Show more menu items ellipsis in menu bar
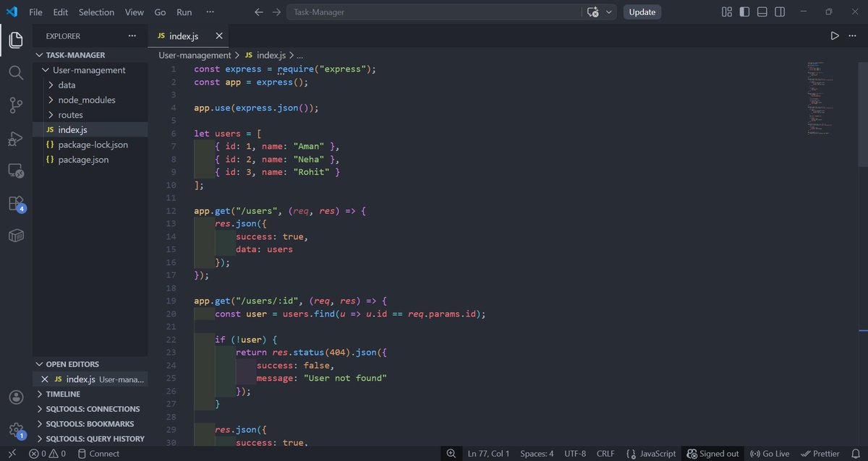The image size is (868, 461). click(210, 12)
